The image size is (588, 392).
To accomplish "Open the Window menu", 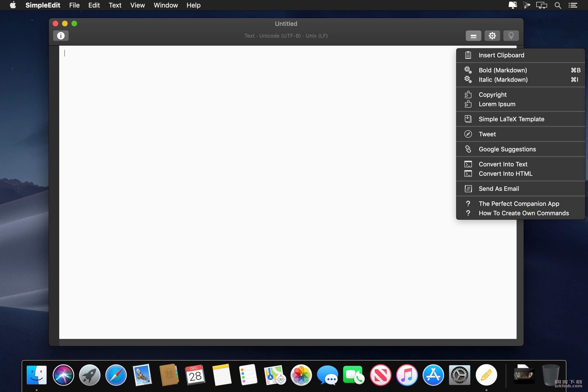I will pos(166,5).
